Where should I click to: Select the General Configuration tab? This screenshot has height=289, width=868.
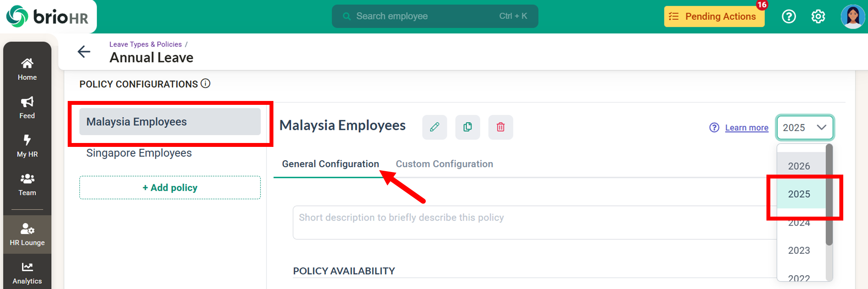pos(330,164)
